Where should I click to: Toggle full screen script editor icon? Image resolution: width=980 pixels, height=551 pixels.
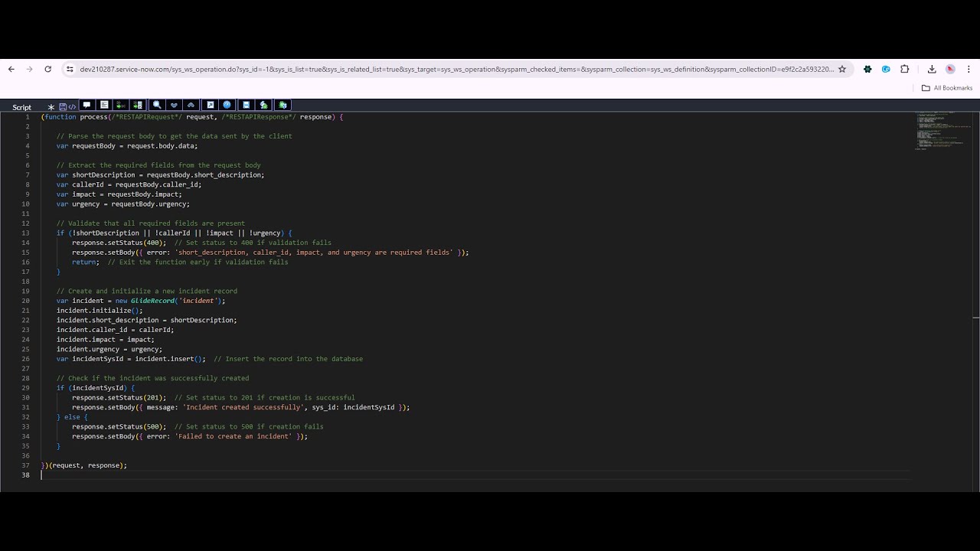pos(210,105)
